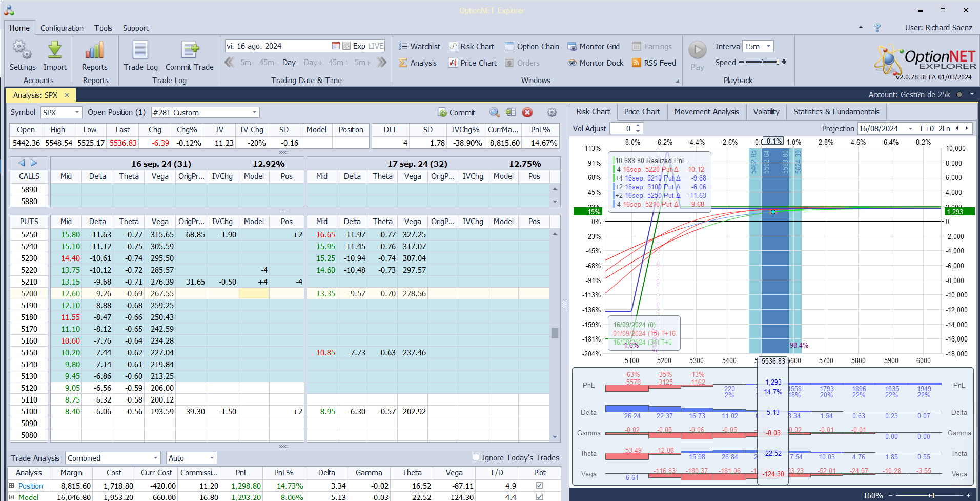
Task: Click projection next arrow after 2Ln
Action: [967, 128]
